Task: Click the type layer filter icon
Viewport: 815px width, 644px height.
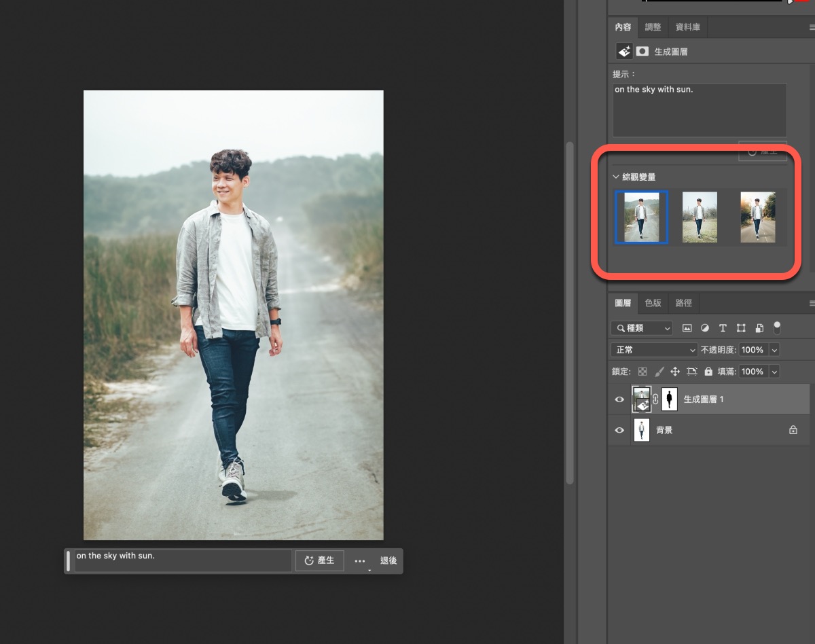Action: (x=723, y=328)
